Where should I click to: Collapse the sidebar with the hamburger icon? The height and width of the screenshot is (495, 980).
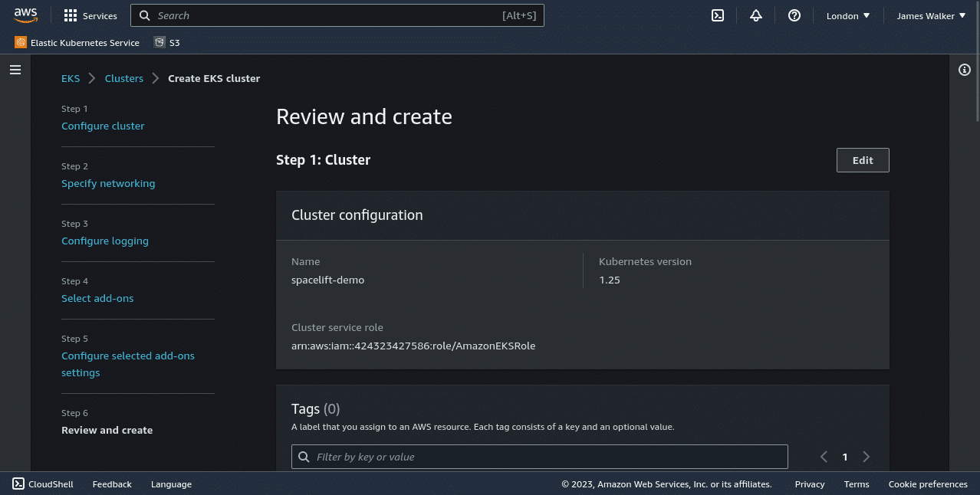point(15,69)
